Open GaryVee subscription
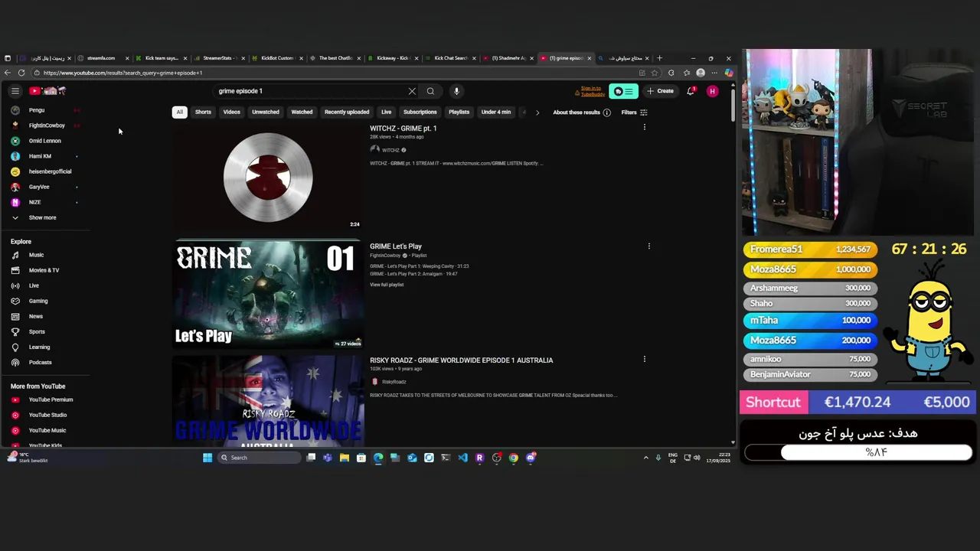Viewport: 980px width, 551px height. 38,187
